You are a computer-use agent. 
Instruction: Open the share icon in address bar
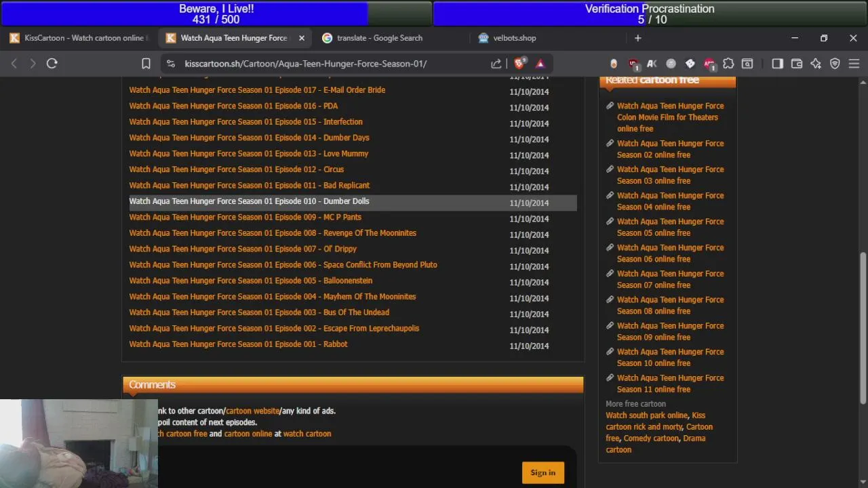[496, 64]
